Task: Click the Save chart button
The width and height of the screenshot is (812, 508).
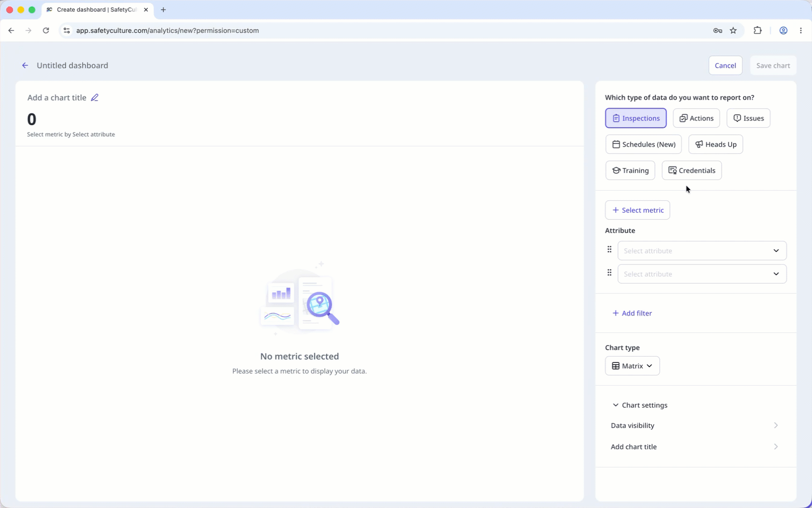Action: 773,65
